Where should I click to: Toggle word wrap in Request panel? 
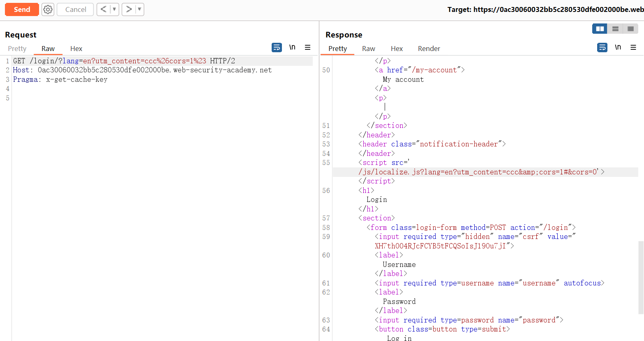click(x=277, y=48)
